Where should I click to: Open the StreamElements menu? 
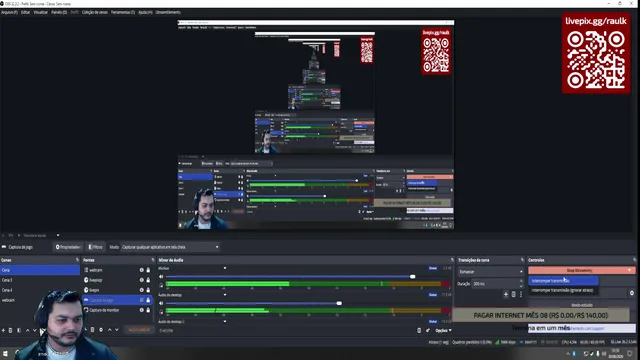[x=168, y=12]
